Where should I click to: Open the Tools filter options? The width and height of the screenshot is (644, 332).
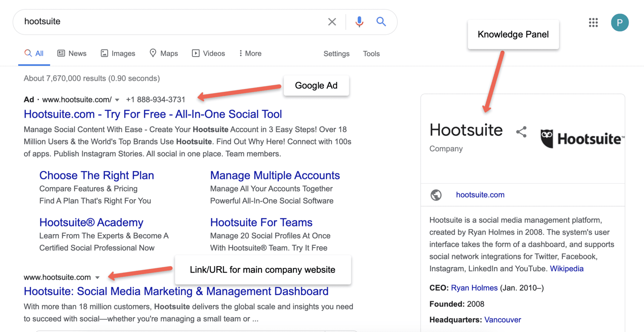(371, 54)
